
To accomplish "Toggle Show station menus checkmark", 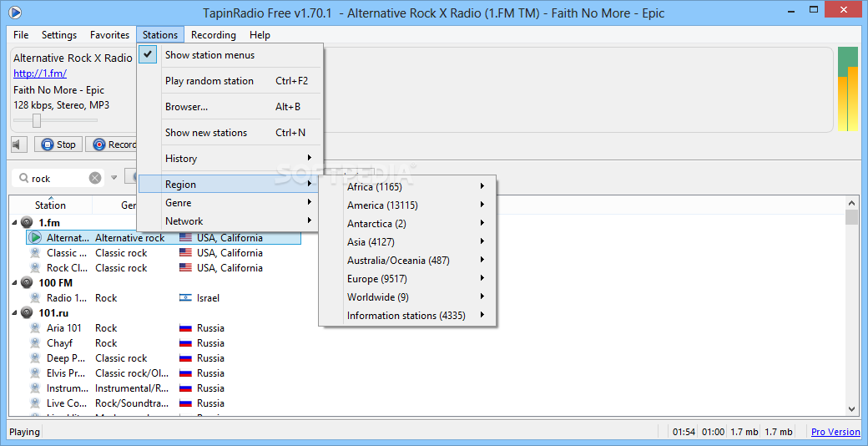I will 148,55.
